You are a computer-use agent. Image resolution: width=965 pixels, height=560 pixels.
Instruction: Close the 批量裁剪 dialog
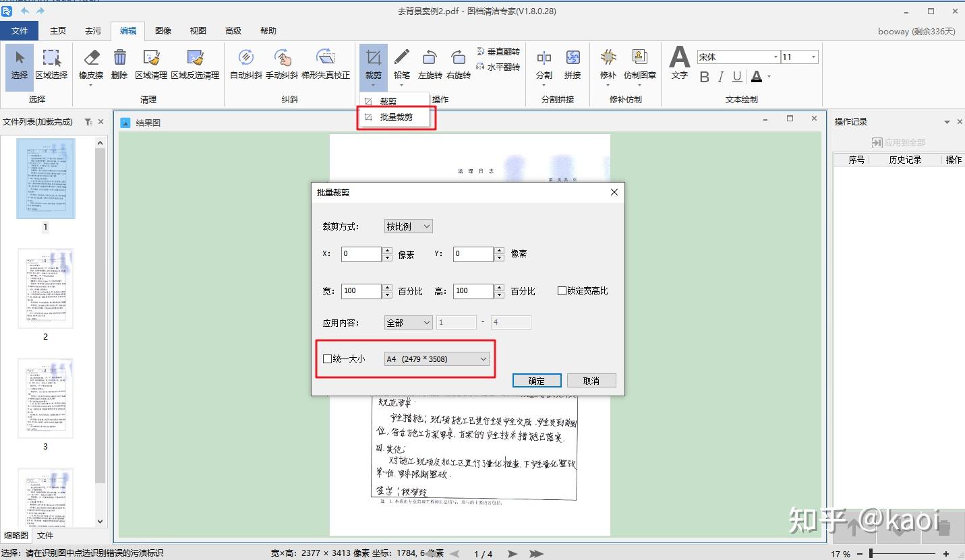click(x=614, y=193)
